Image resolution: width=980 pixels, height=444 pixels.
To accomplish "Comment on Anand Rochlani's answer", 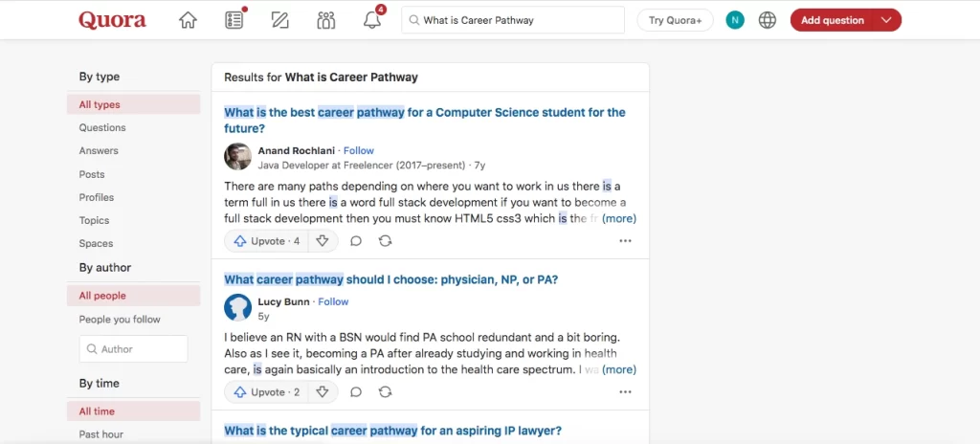I will coord(356,241).
